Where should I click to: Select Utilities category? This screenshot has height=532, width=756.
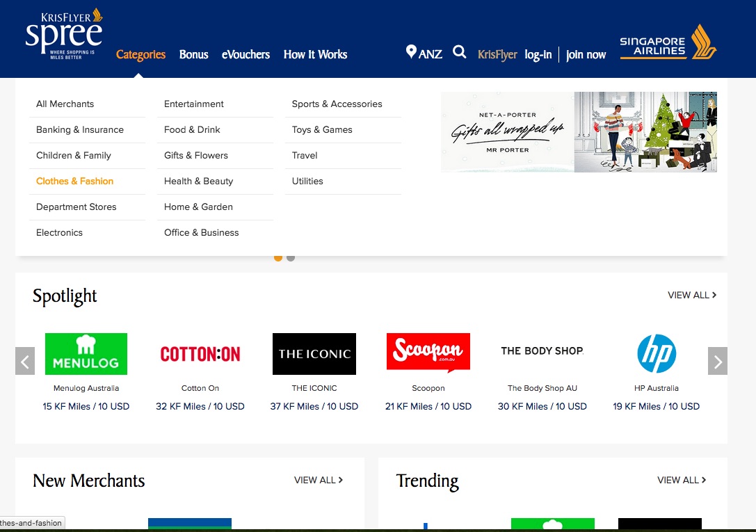pyautogui.click(x=307, y=182)
